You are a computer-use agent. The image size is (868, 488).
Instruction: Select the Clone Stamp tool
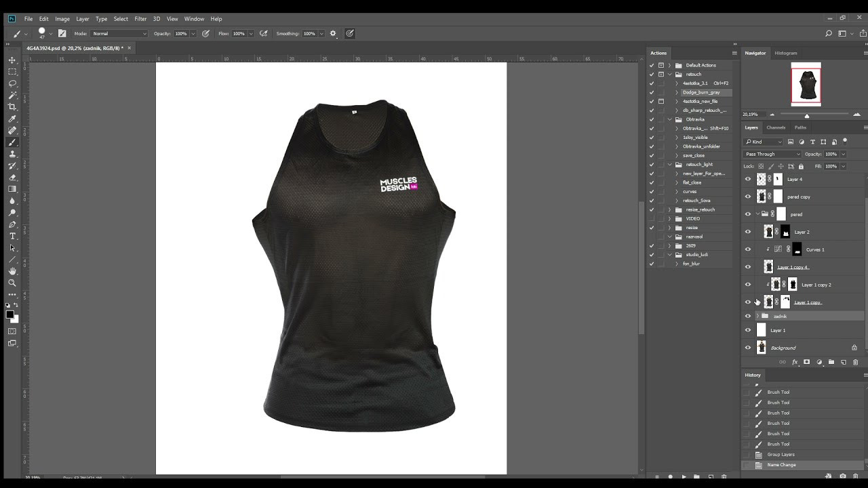point(12,154)
